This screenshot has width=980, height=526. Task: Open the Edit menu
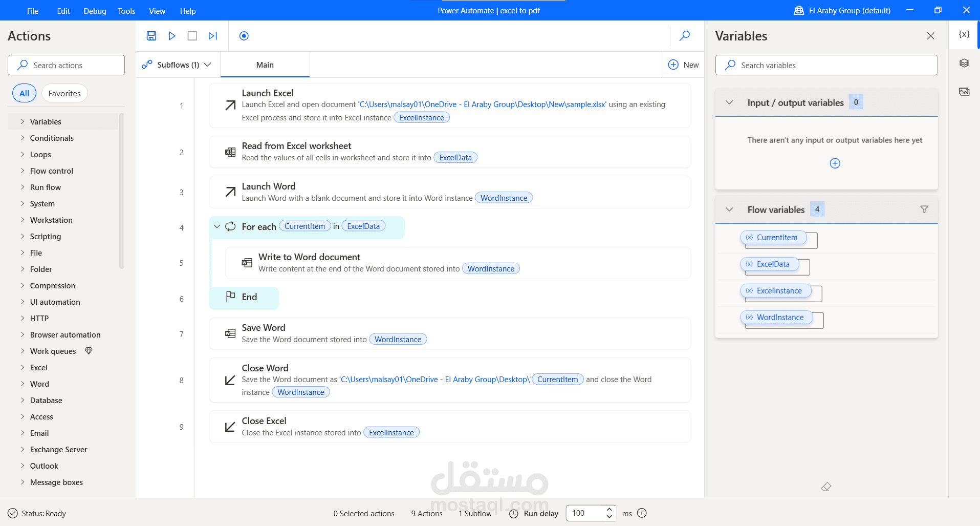tap(63, 11)
